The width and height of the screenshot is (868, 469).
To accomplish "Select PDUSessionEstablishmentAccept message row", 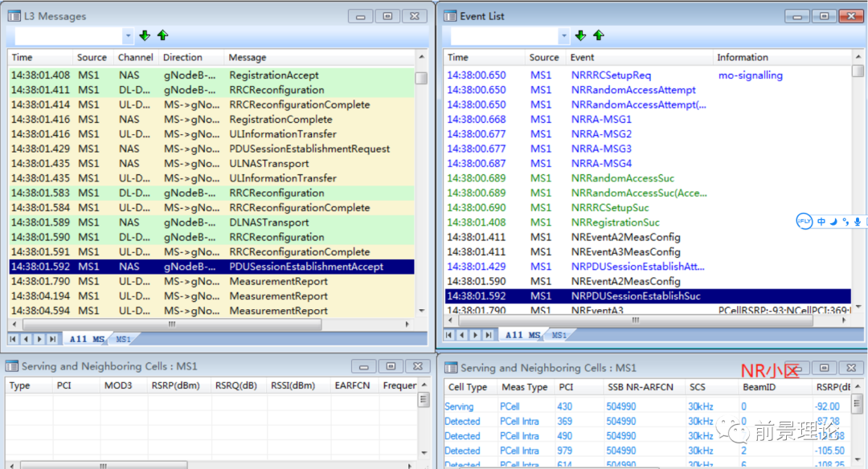I will [x=211, y=267].
